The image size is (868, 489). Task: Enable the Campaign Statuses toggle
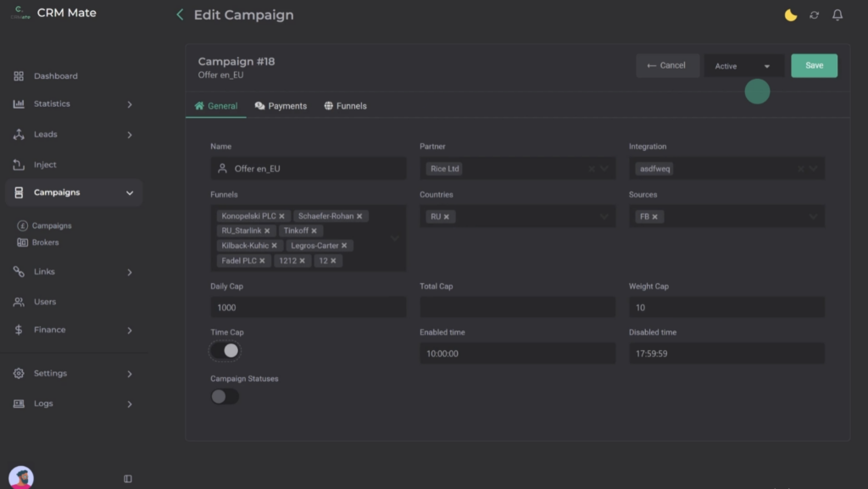225,397
